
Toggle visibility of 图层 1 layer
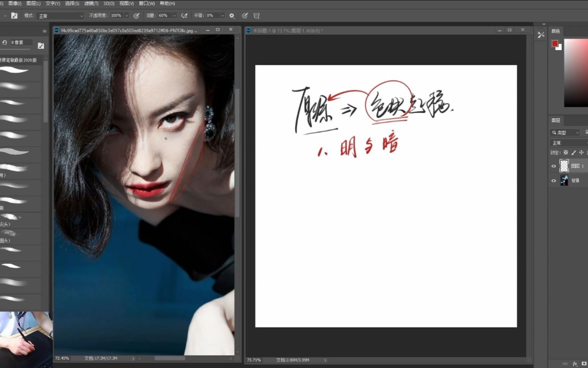(x=553, y=166)
